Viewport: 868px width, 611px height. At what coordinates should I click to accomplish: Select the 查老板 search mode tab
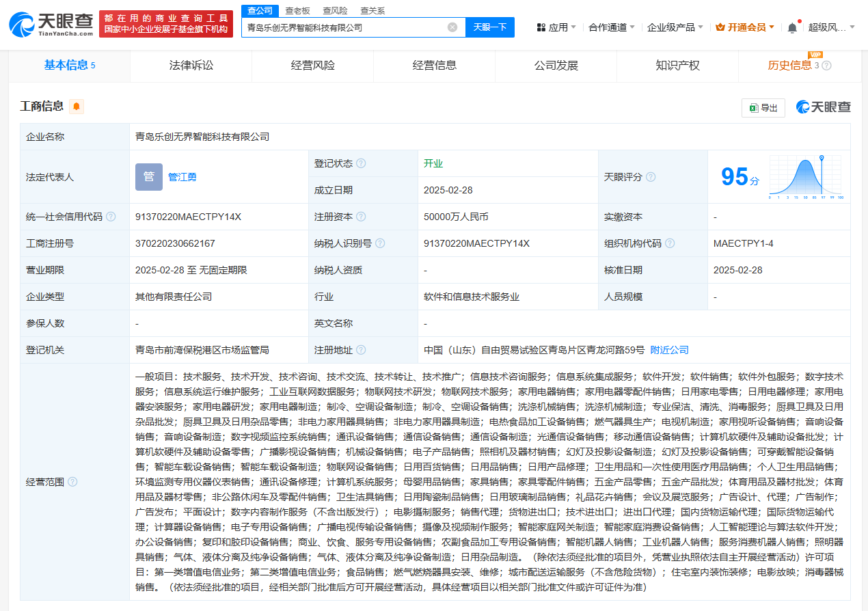(x=297, y=10)
